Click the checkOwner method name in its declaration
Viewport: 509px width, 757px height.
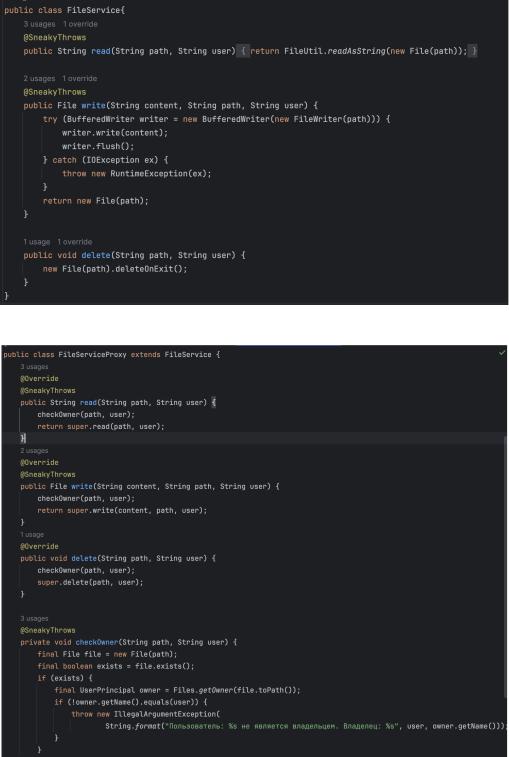pos(97,642)
